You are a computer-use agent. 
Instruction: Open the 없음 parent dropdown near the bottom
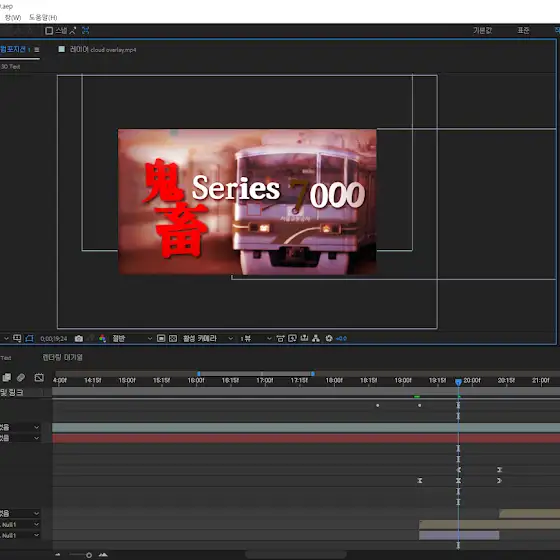click(36, 513)
